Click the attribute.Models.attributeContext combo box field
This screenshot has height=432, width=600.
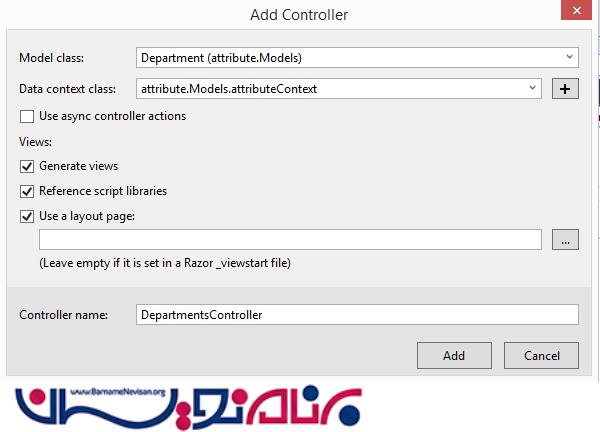[x=339, y=89]
